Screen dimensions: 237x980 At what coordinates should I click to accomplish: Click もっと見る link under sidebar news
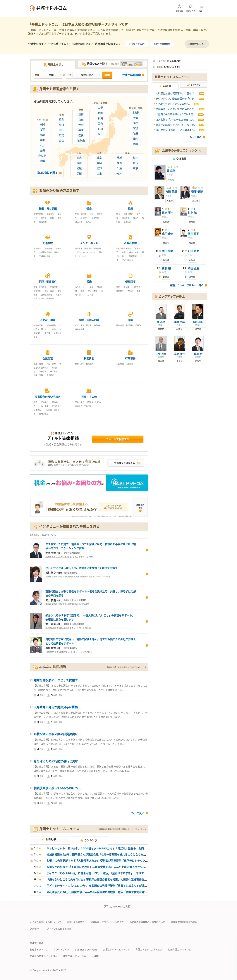[197, 137]
